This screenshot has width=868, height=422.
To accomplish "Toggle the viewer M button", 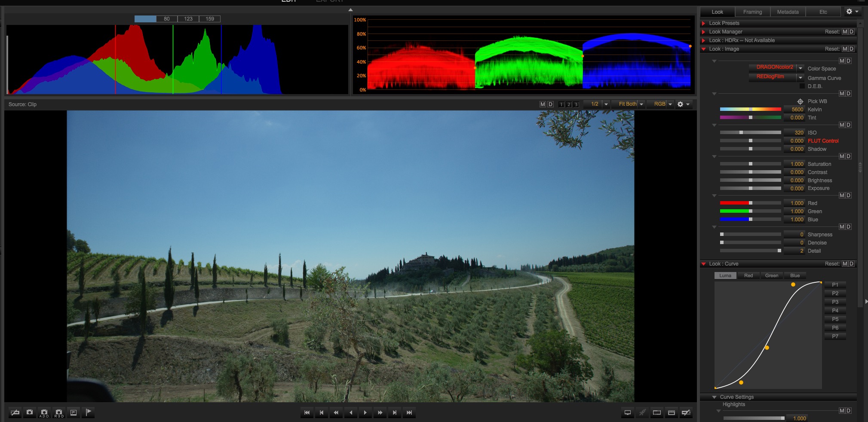I will [543, 104].
